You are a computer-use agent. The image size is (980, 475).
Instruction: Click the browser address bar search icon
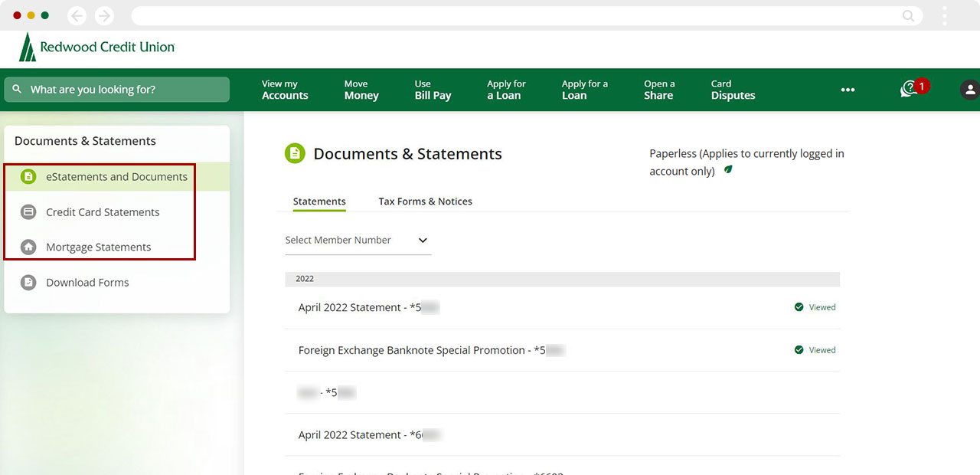pyautogui.click(x=908, y=15)
